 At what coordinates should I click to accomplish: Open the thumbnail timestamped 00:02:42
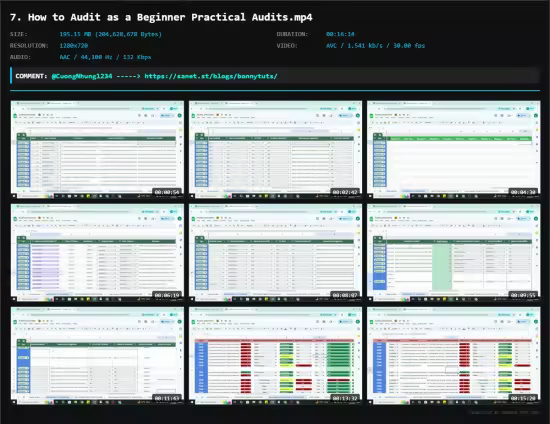[275, 149]
